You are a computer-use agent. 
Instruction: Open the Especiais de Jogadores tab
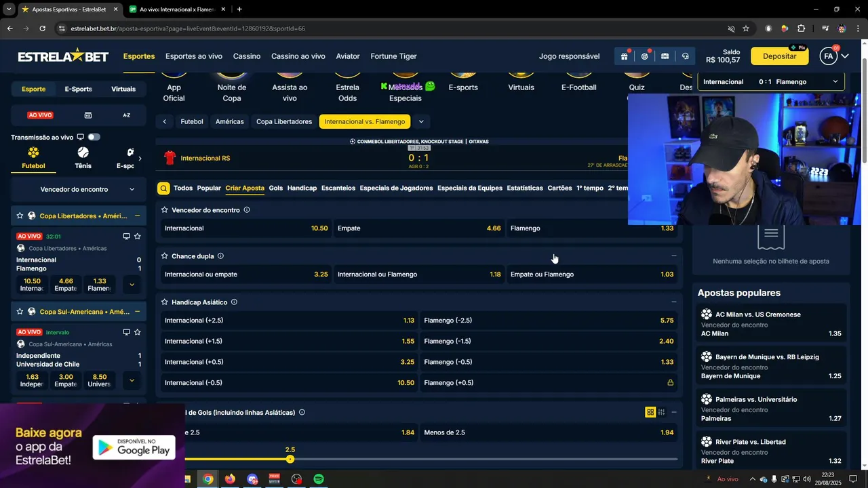pos(396,188)
